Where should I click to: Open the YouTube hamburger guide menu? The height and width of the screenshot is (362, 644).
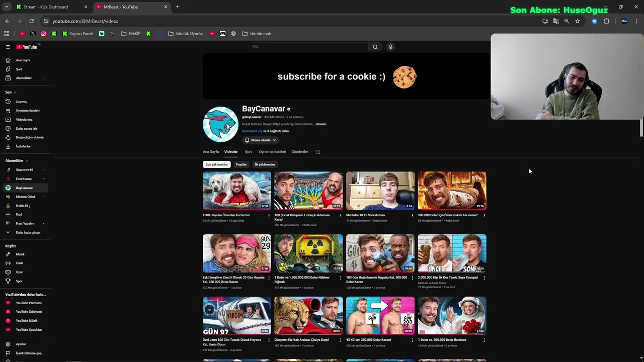point(8,47)
